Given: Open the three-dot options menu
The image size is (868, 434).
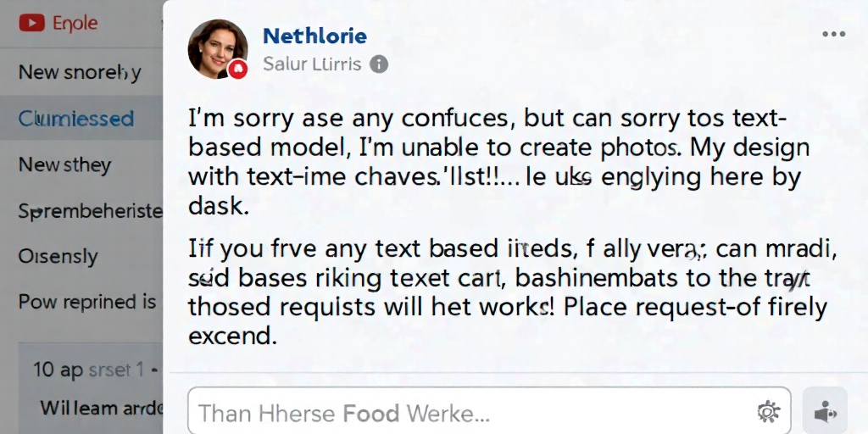Looking at the screenshot, I should [834, 34].
